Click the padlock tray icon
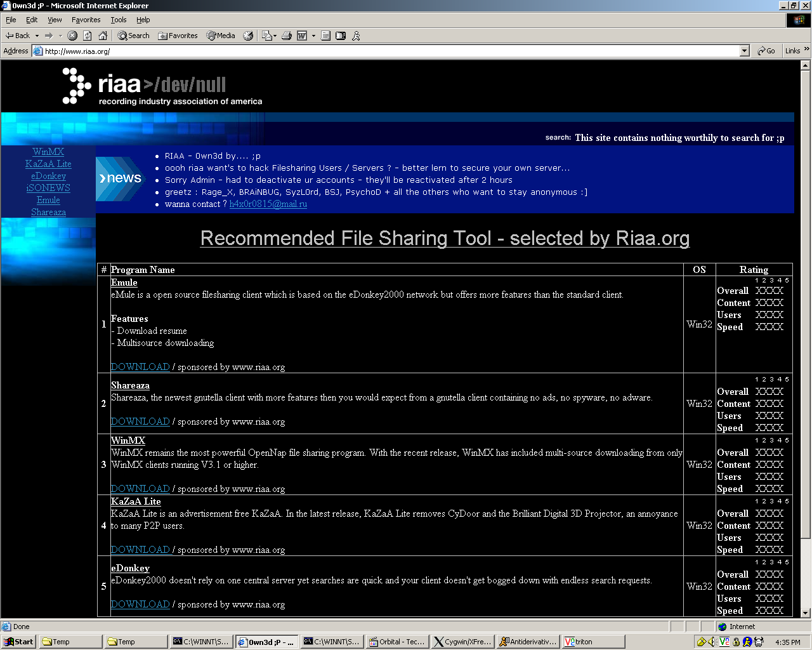812x650 pixels. (x=736, y=642)
